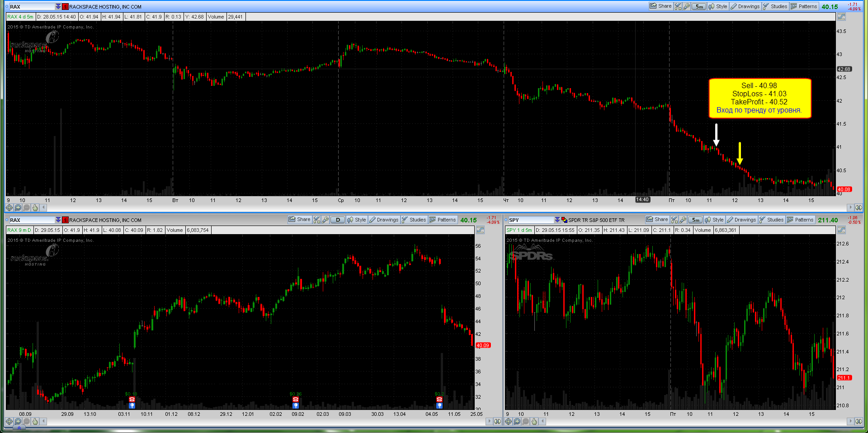Open the Drawings menu on the RAX daily chart

[384, 220]
